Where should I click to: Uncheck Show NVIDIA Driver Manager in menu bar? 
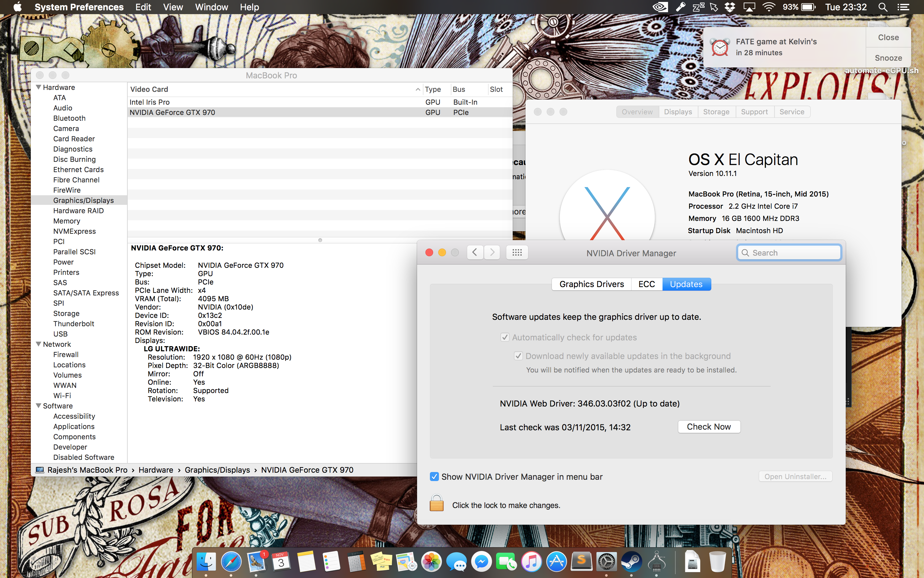point(434,477)
